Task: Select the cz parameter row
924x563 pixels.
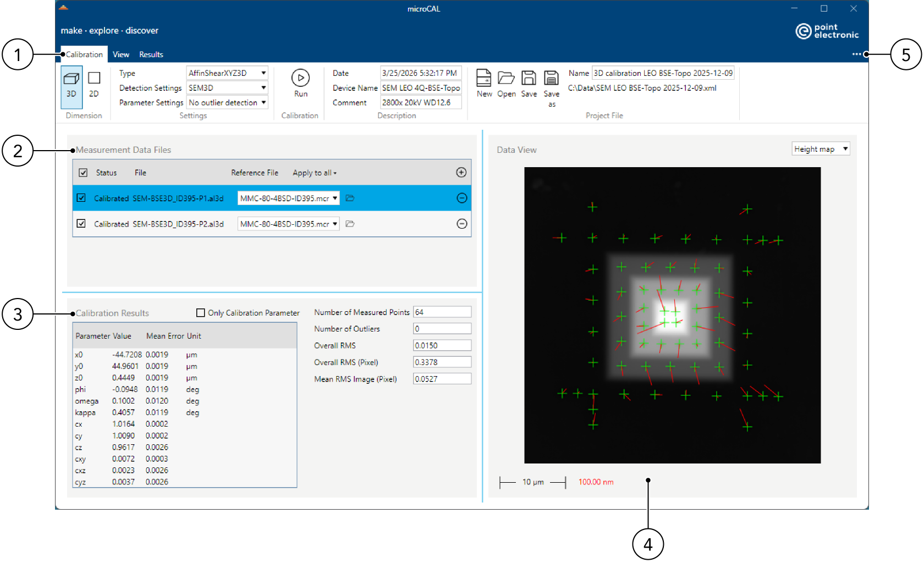Action: pos(185,448)
